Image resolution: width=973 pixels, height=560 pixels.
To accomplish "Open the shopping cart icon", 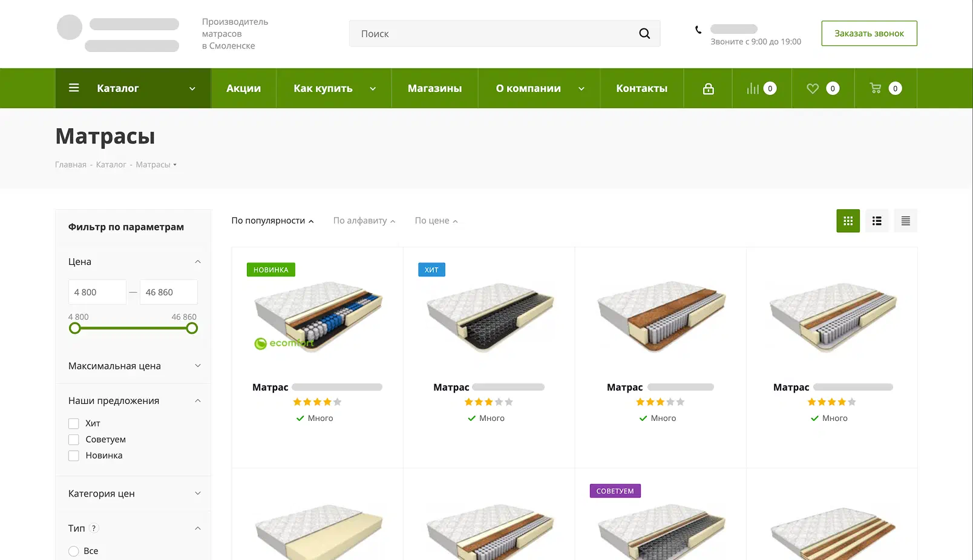I will [x=876, y=88].
